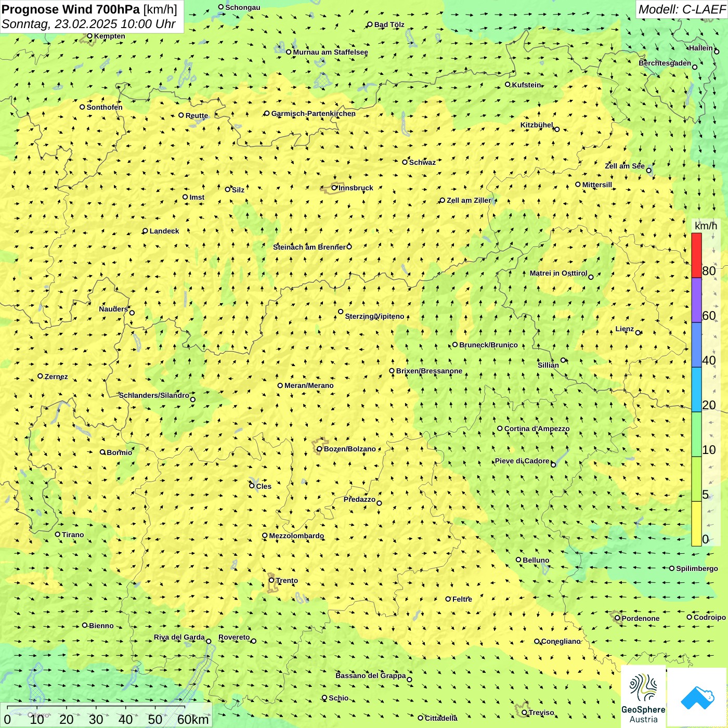The height and width of the screenshot is (728, 728).
Task: Click the Schongau city label
Action: pos(242,7)
